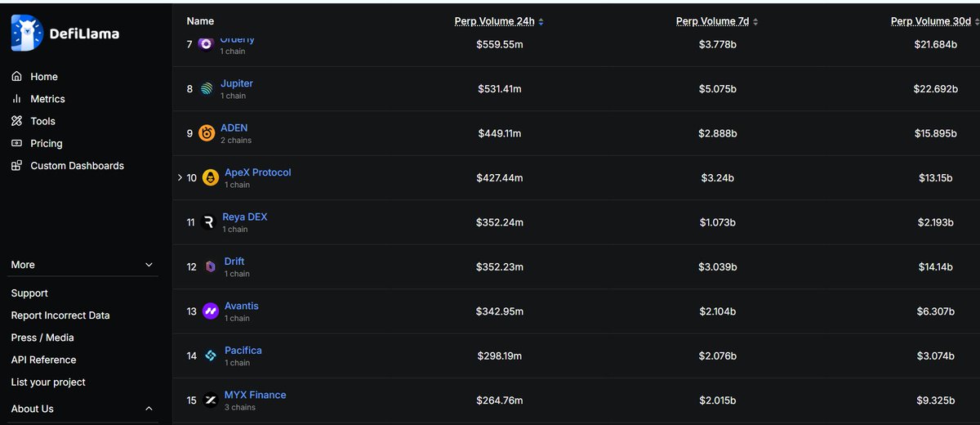Click the Perp Volume 30d header text

(930, 21)
